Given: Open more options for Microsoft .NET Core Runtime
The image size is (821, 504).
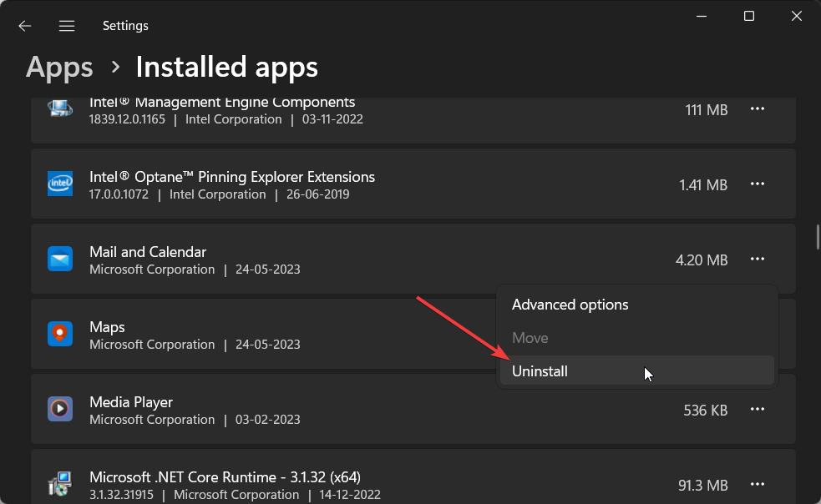Looking at the screenshot, I should pyautogui.click(x=758, y=484).
